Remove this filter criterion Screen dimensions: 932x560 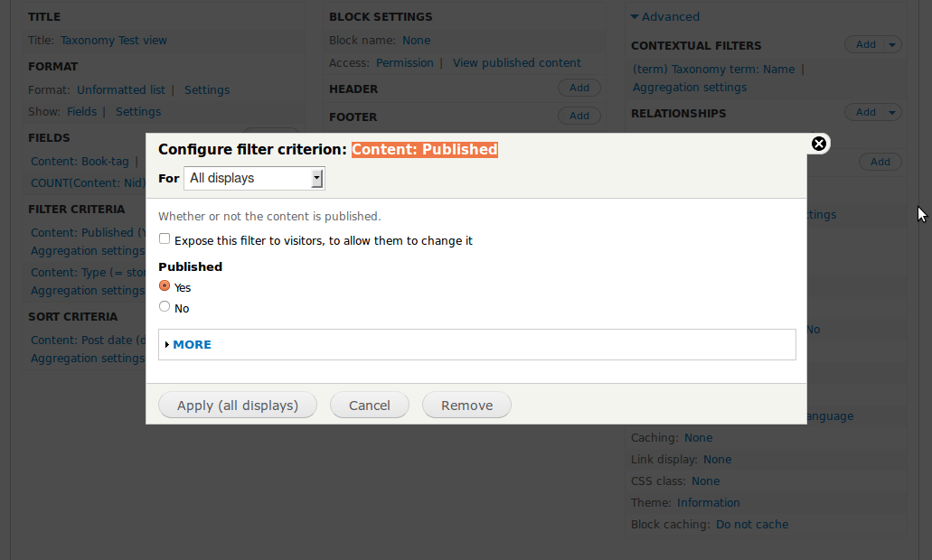point(467,405)
